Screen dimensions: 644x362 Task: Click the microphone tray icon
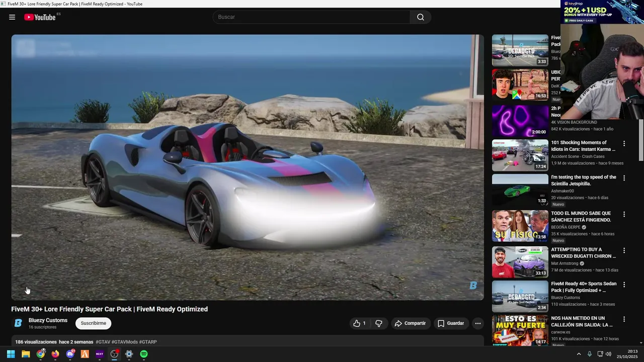[590, 354]
